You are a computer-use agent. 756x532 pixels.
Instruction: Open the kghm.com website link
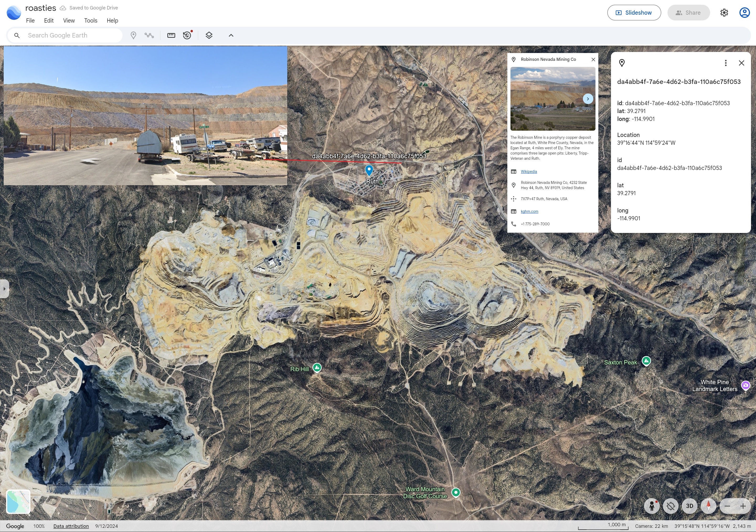coord(529,211)
